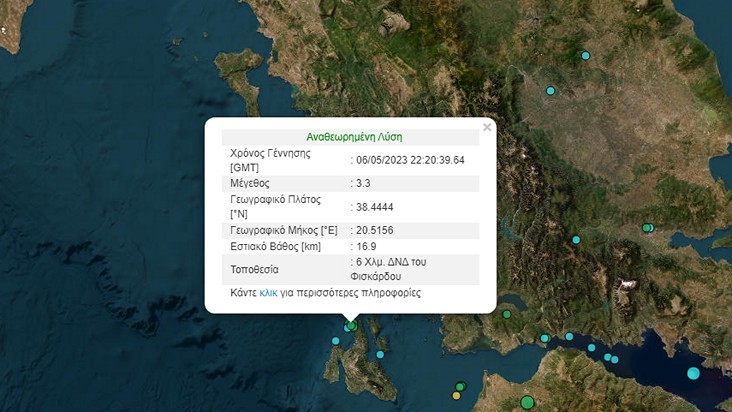Click the yellow earthquake marker

456,395
